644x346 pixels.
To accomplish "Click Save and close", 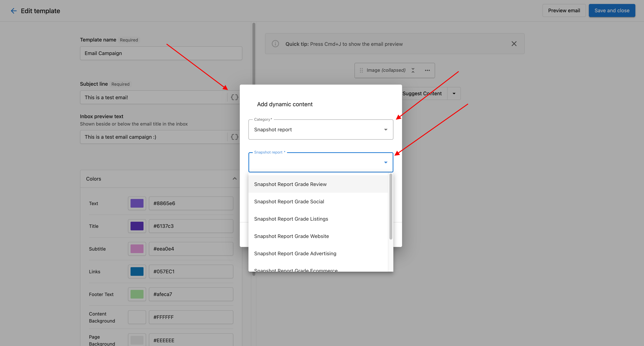I will coord(612,10).
